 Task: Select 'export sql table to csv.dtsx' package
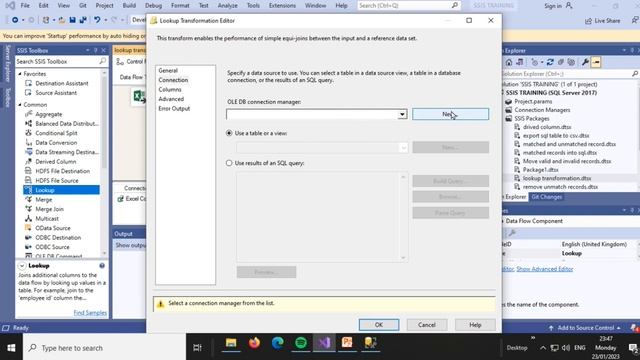click(x=556, y=136)
